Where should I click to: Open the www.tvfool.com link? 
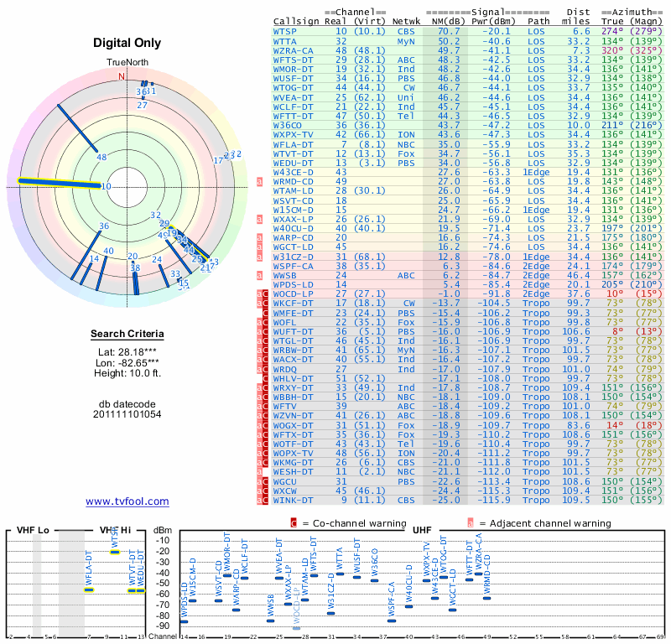127,501
